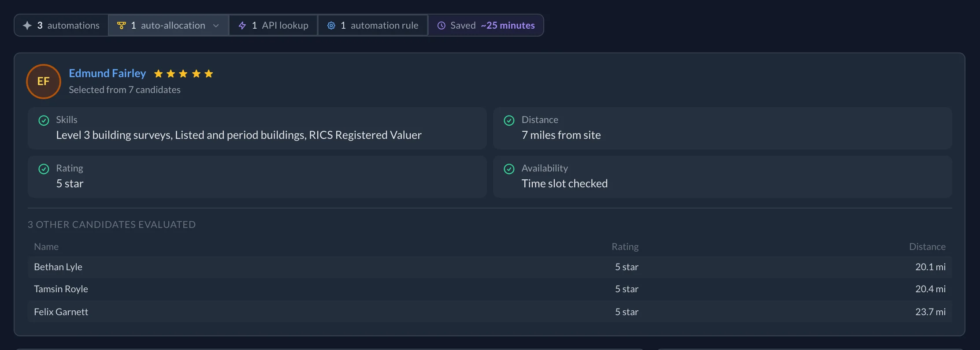Click the EF avatar circle
Image resolution: width=980 pixels, height=350 pixels.
[44, 82]
